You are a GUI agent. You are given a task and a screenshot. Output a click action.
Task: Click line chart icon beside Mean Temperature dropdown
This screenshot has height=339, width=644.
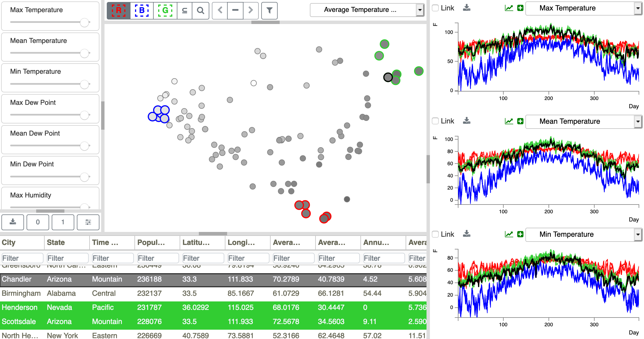[509, 121]
